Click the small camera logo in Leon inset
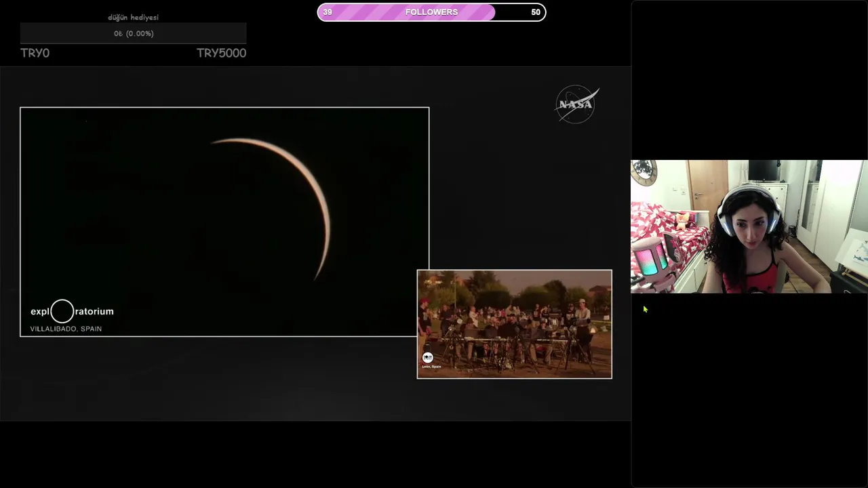Screen dimensions: 868x488 (x=427, y=357)
